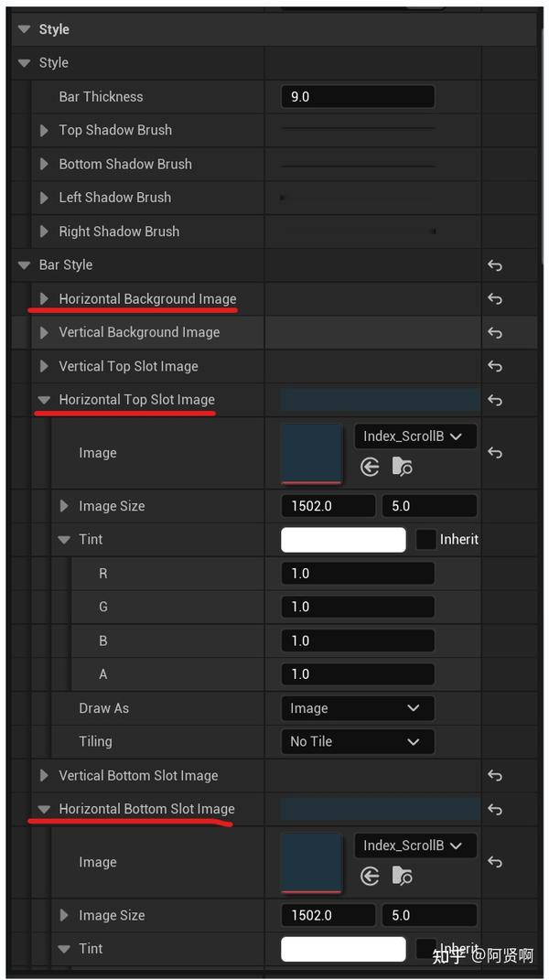Open the Index_ScrollB asset picker dropdown
The width and height of the screenshot is (549, 980).
tap(414, 436)
